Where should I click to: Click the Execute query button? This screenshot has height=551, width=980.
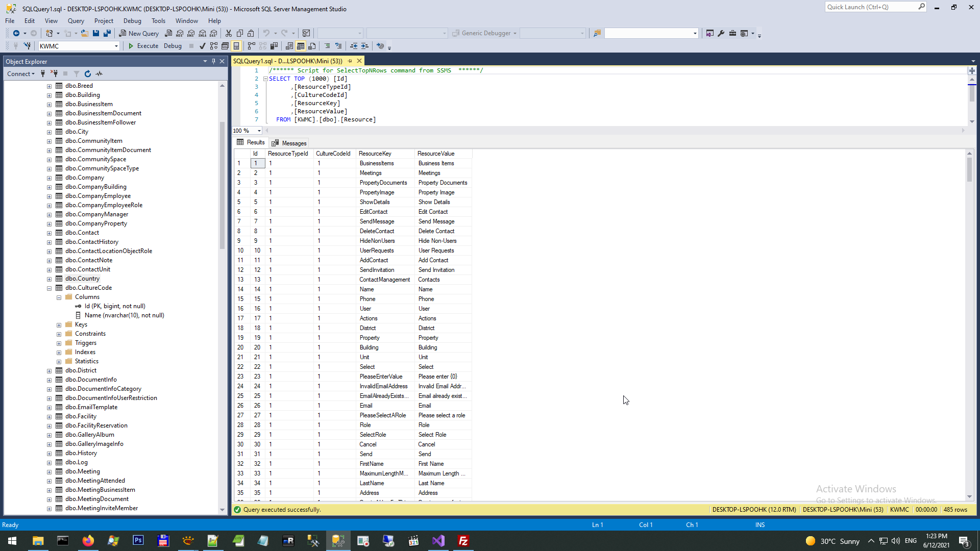pos(143,46)
